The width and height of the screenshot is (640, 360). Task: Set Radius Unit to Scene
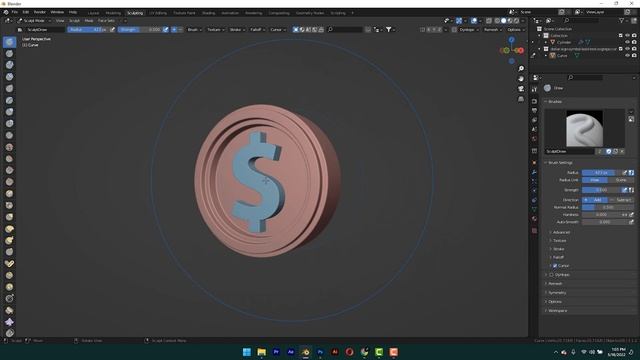(x=621, y=180)
